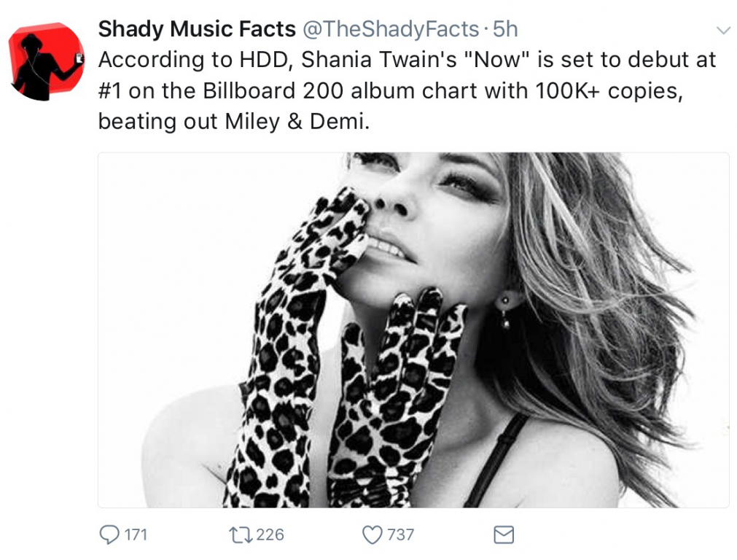The image size is (737, 560).
Task: Click the 5h timestamp of the tweet
Action: click(x=505, y=29)
